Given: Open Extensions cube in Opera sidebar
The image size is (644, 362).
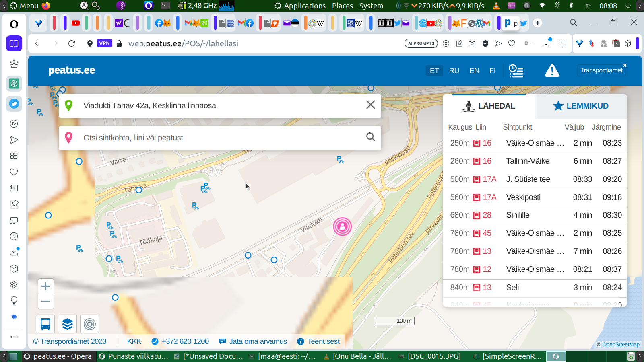Looking at the screenshot, I should pyautogui.click(x=14, y=269).
